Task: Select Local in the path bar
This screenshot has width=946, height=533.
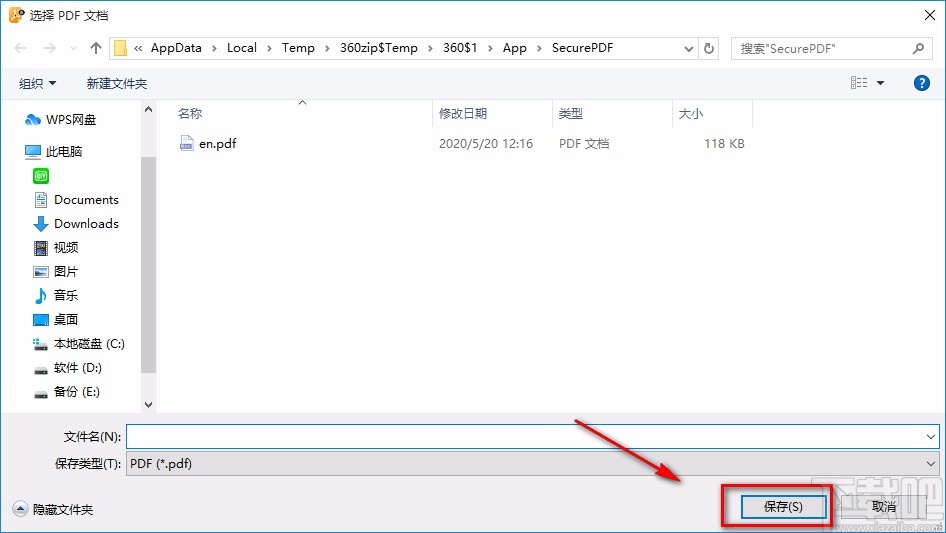Action: pos(241,48)
